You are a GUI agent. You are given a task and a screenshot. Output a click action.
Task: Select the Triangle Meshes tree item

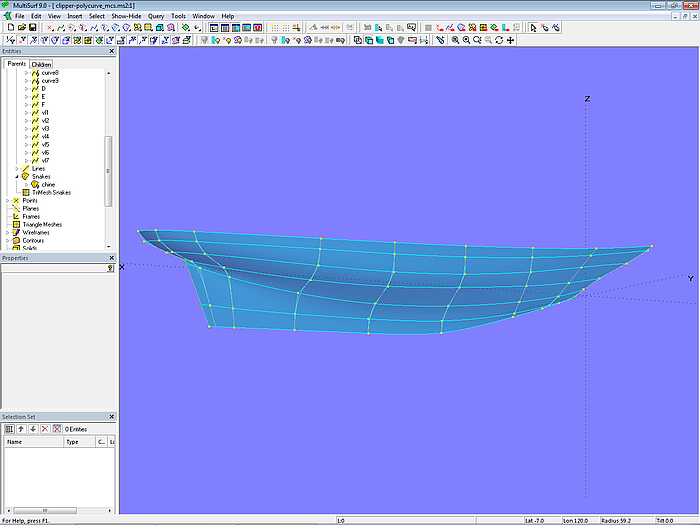coord(42,224)
